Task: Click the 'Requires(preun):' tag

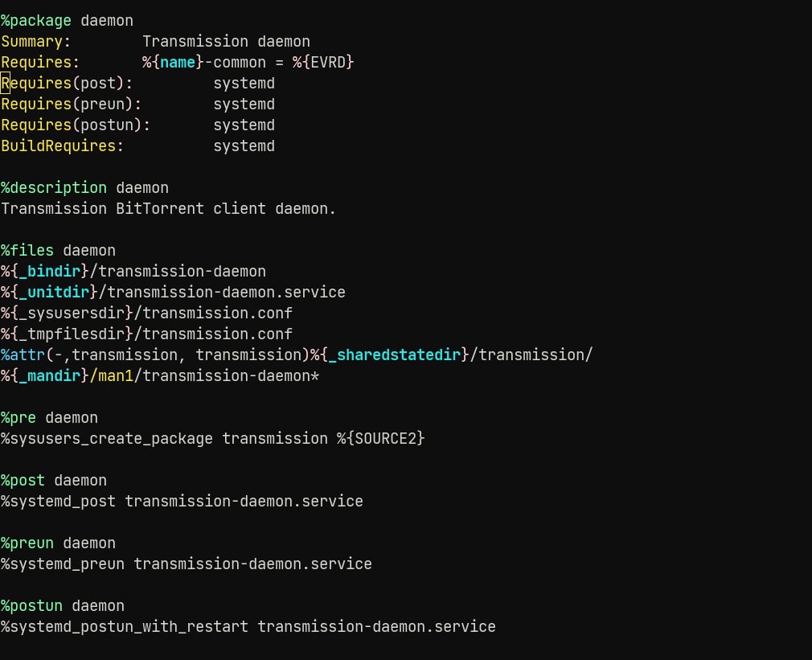Action: pos(72,104)
